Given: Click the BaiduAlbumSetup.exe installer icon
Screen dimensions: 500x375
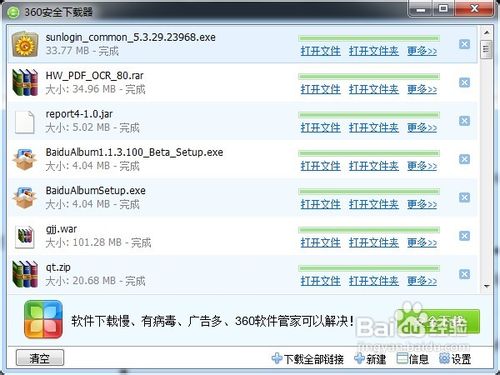Looking at the screenshot, I should 25,198.
